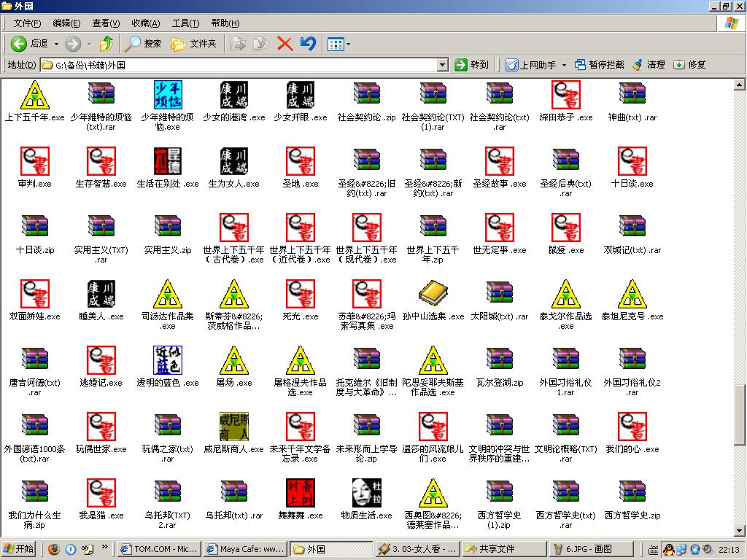This screenshot has height=560, width=747.
Task: Select the 舞舞舞.exe red icon
Action: pos(300,494)
